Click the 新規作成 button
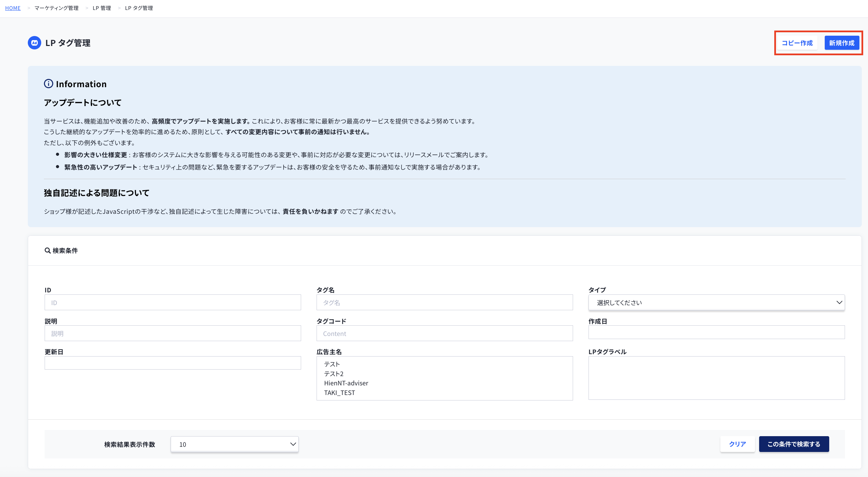 [x=842, y=43]
